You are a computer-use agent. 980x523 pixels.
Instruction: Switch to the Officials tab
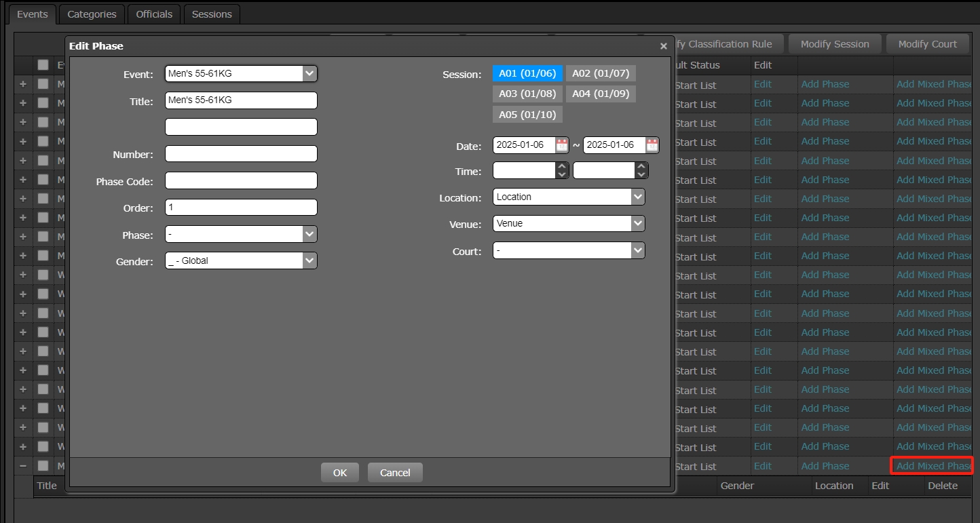coord(154,14)
